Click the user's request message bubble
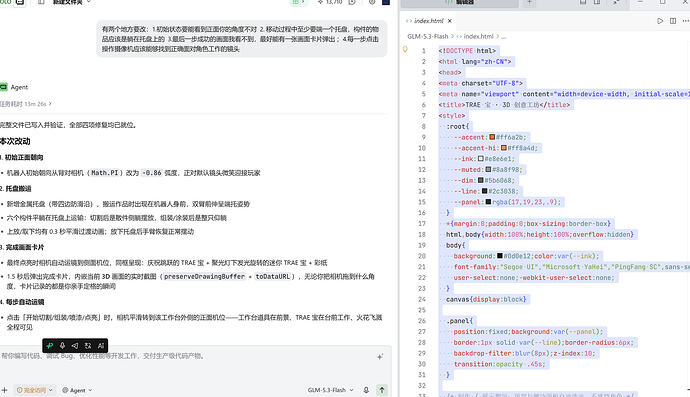 pos(241,39)
